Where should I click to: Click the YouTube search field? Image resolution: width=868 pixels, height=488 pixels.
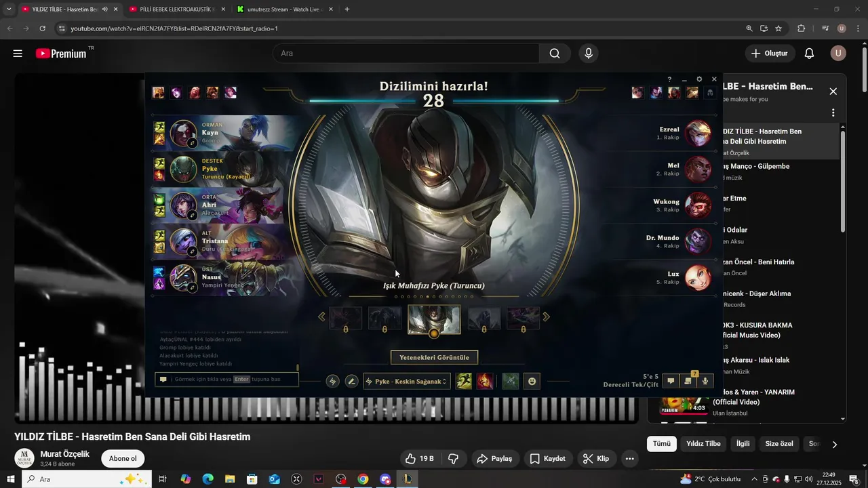pos(406,54)
